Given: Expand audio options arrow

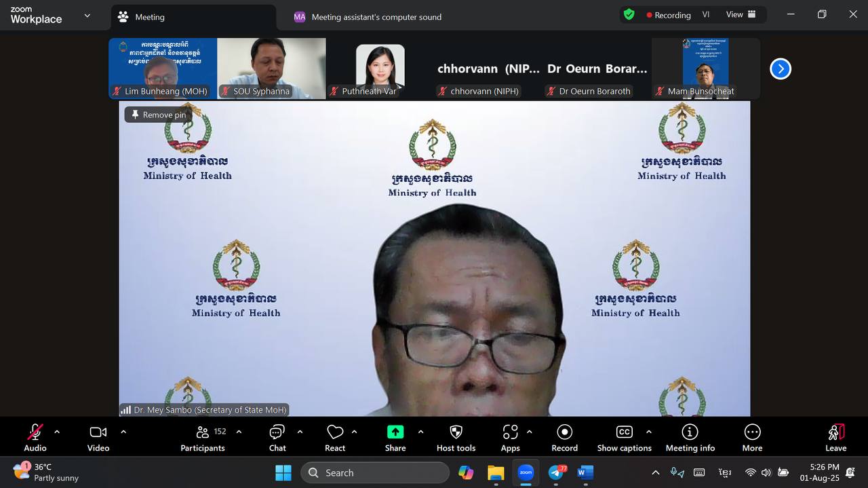Looking at the screenshot, I should 57,432.
